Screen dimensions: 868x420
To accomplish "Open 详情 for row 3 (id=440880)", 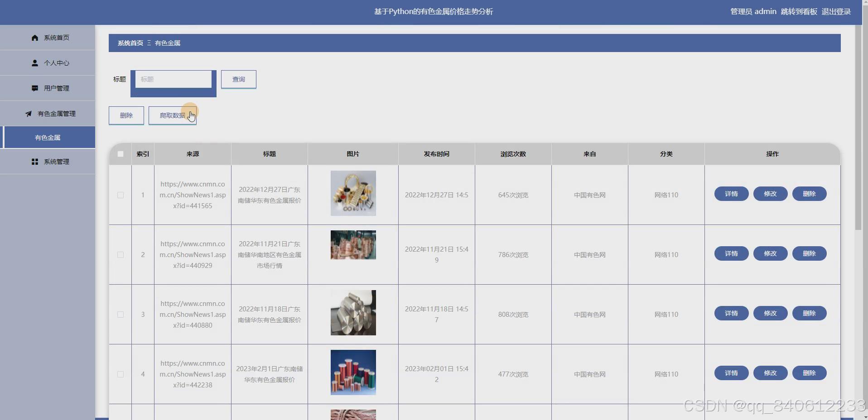I will [731, 313].
